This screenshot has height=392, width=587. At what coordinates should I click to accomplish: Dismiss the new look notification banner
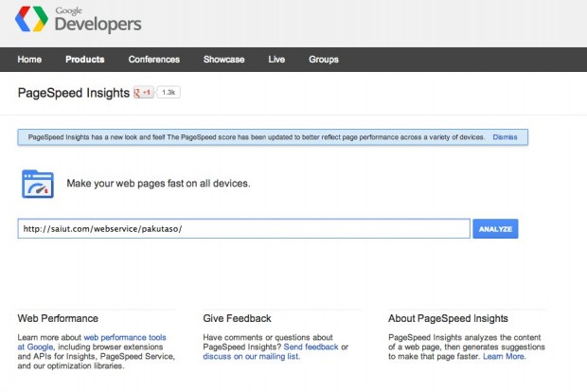[x=505, y=137]
